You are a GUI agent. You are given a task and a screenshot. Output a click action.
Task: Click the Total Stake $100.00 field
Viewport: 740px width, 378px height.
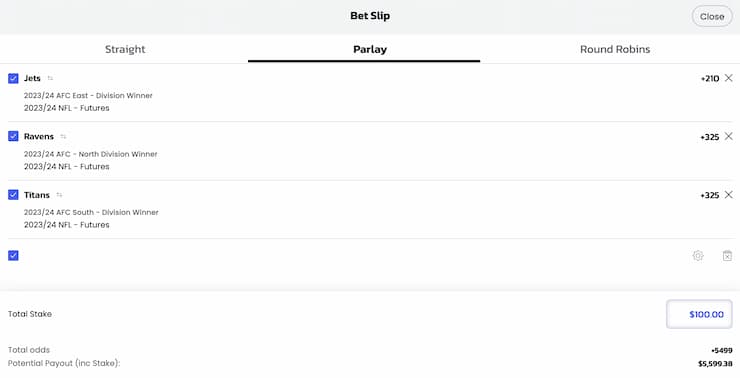point(699,314)
